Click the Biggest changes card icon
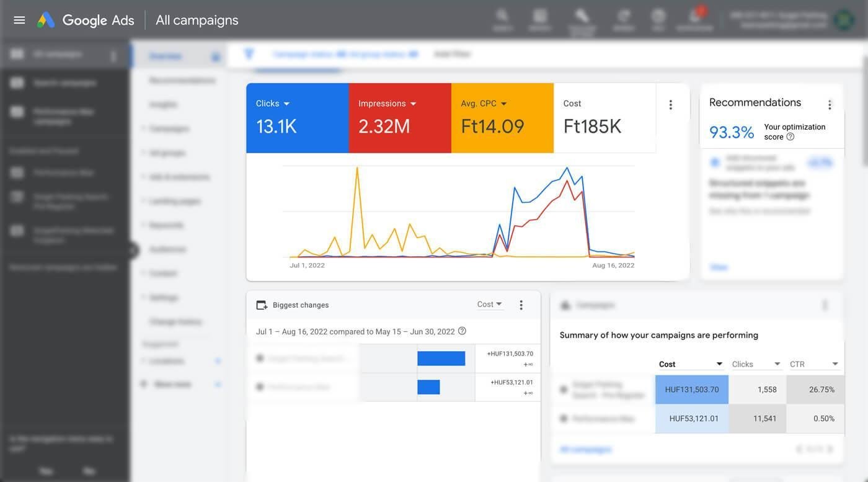 (262, 305)
